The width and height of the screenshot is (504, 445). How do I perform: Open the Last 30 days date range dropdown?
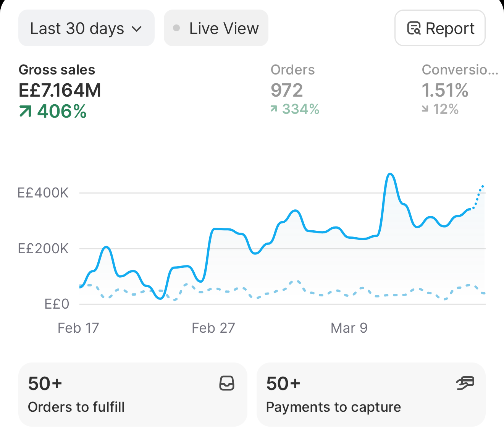pyautogui.click(x=86, y=28)
